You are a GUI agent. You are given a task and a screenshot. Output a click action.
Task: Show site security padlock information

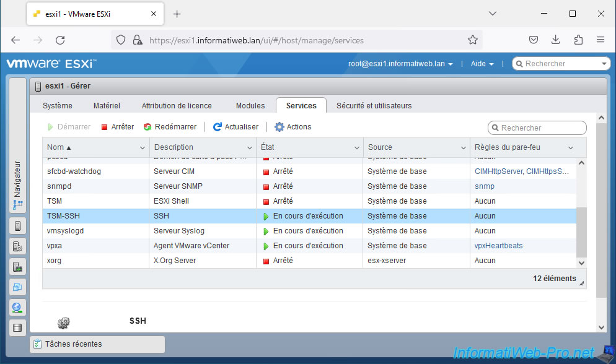click(138, 40)
